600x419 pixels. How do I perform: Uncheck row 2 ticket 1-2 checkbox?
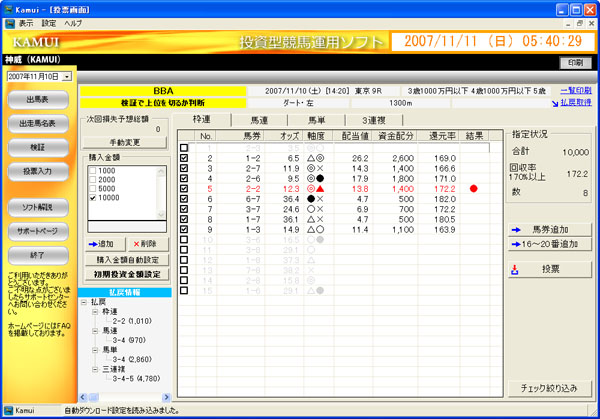coord(183,158)
